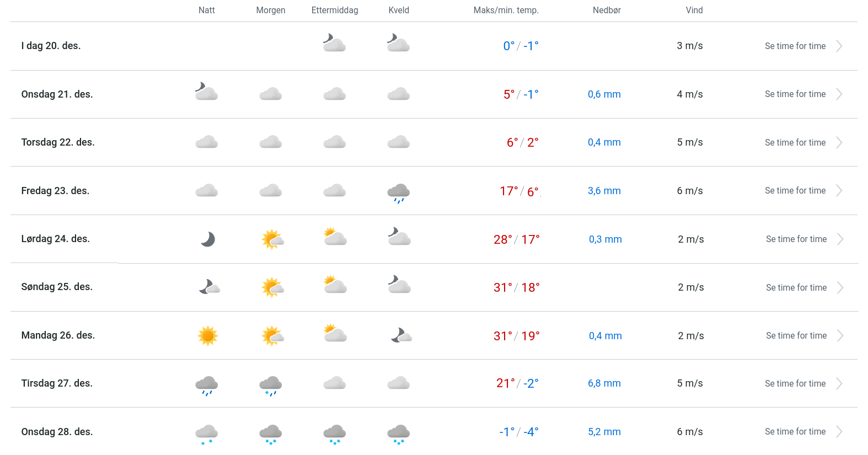The width and height of the screenshot is (868, 455).
Task: Click Mandag 26. des. evening moon-cloud icon
Action: pyautogui.click(x=401, y=335)
